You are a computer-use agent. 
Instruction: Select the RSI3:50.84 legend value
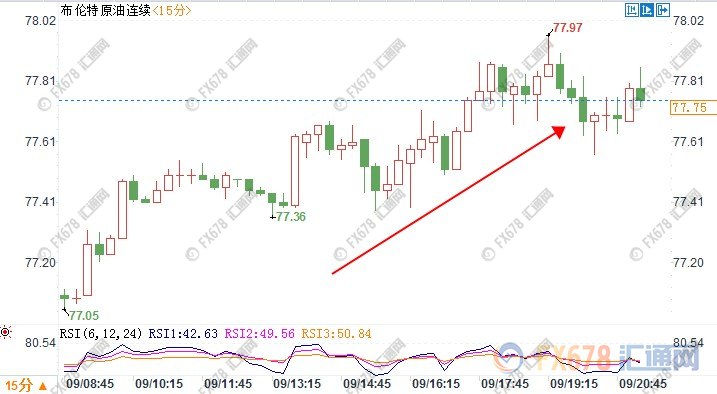[x=336, y=334]
